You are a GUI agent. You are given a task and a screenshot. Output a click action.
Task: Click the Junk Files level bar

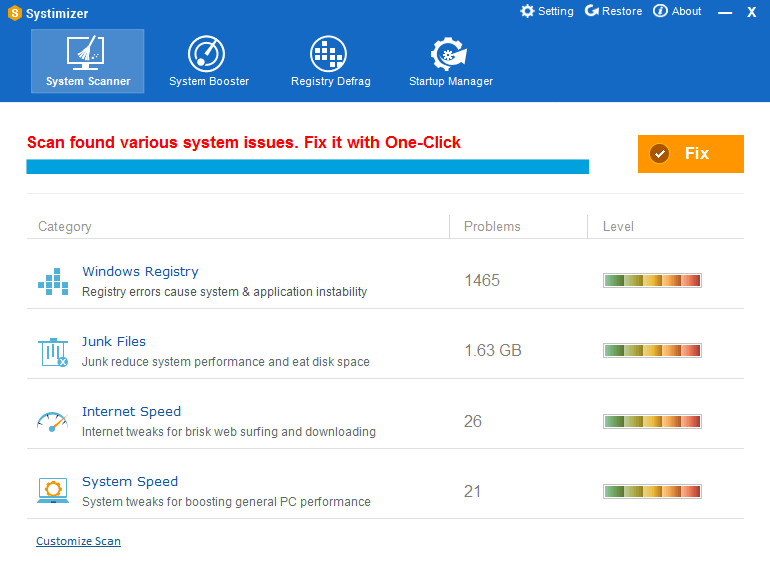[652, 351]
